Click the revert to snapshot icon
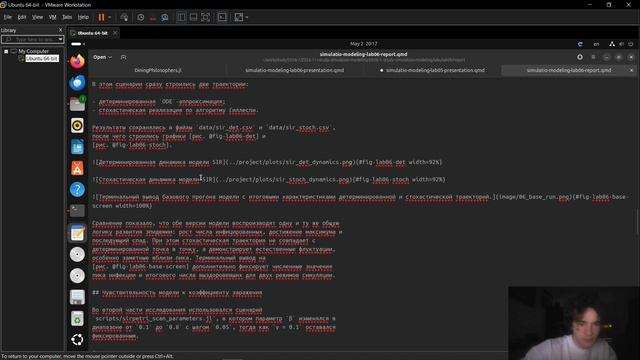The width and height of the screenshot is (640, 360). click(x=153, y=17)
